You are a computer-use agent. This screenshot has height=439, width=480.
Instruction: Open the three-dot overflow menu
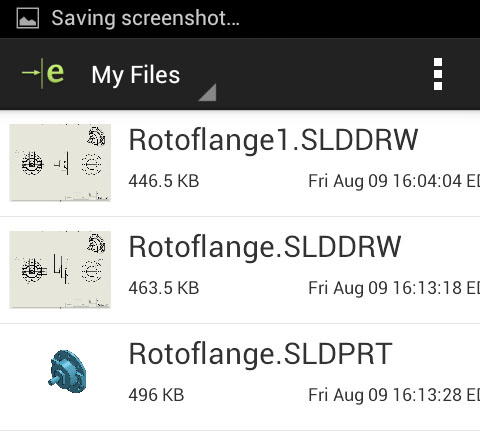tap(438, 74)
